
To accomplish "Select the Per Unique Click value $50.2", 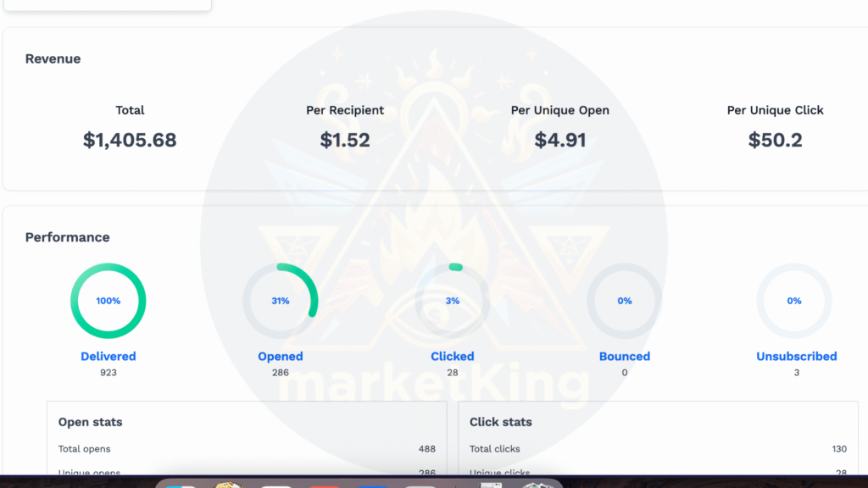I will (775, 140).
